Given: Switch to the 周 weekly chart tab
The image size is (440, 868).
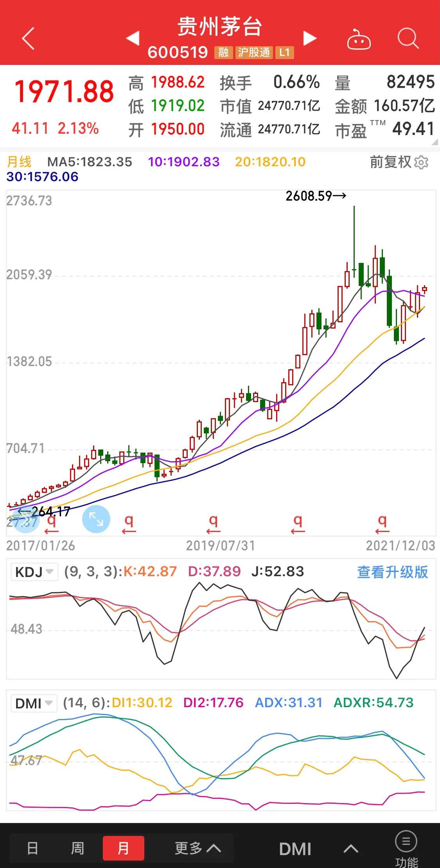Looking at the screenshot, I should point(77,848).
